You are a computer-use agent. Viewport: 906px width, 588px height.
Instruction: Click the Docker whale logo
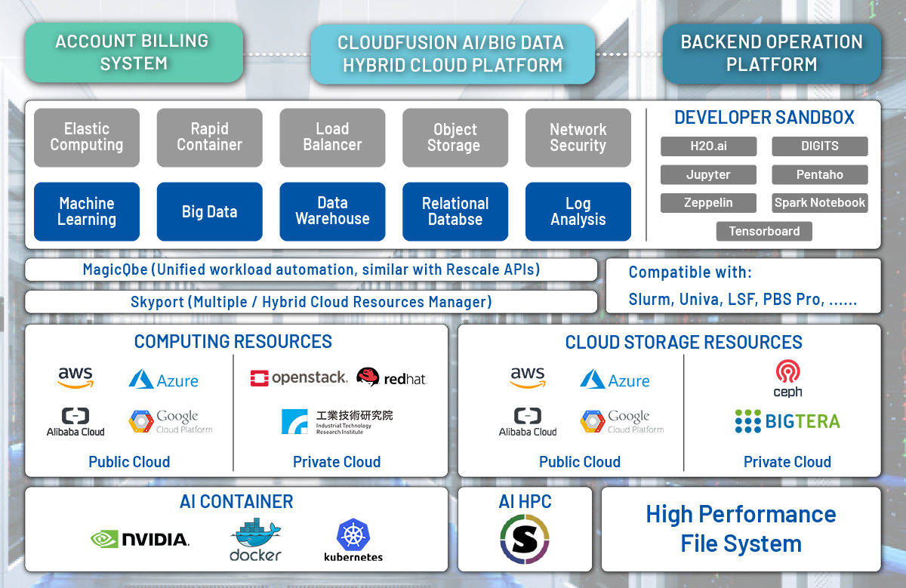tap(256, 540)
